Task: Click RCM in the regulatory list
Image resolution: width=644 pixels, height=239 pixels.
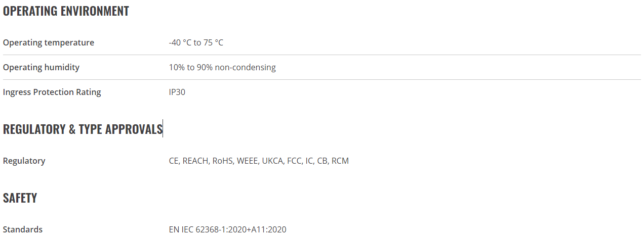Action: (x=340, y=161)
